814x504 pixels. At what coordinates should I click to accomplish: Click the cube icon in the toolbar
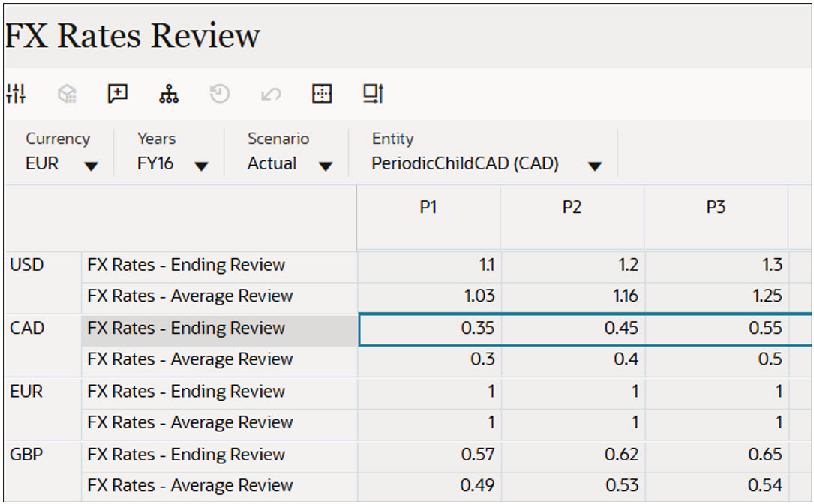[x=66, y=93]
